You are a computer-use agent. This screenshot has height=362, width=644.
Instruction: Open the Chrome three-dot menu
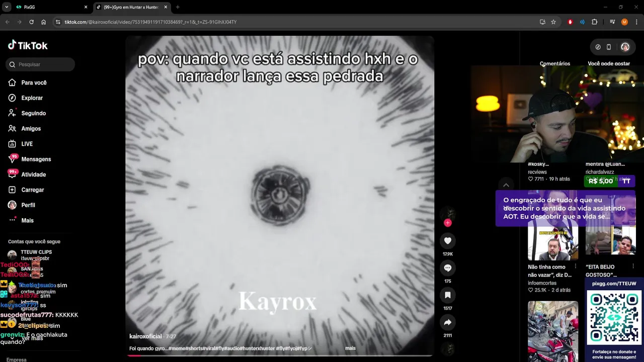[636, 22]
